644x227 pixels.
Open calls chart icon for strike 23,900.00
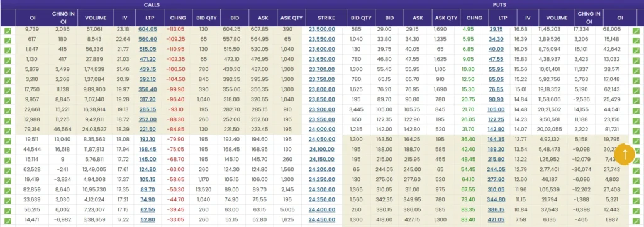click(x=8, y=111)
